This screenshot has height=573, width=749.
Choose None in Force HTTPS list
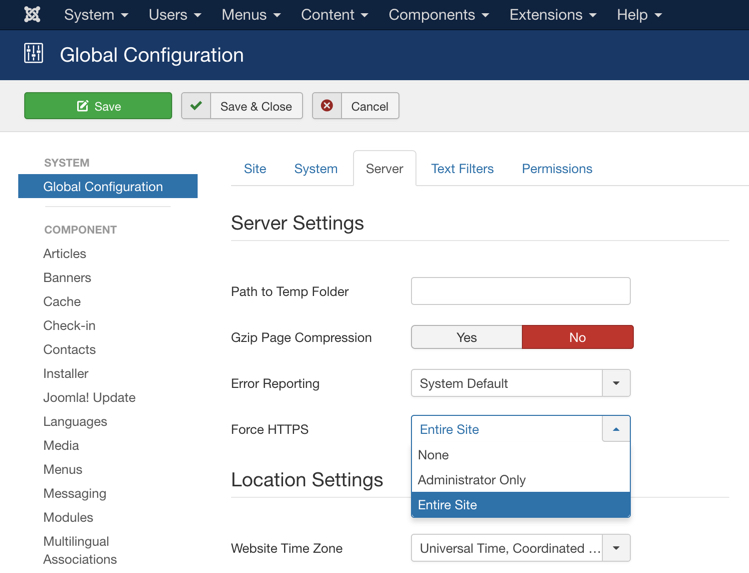pos(521,455)
